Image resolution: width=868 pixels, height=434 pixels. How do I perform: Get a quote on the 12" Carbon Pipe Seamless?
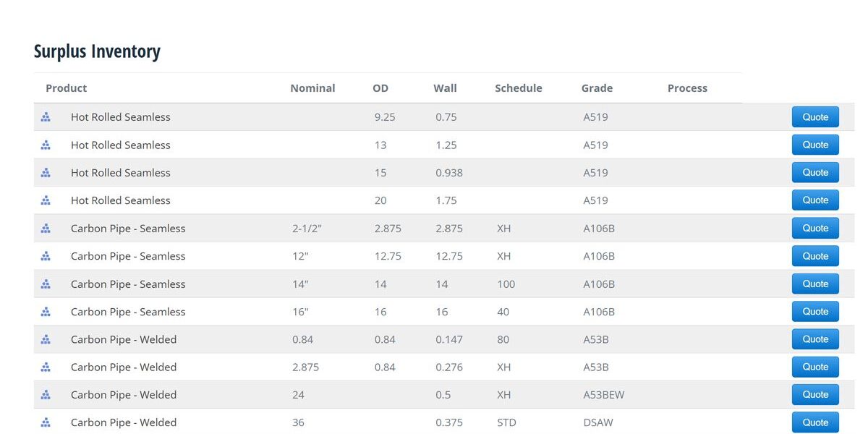[x=815, y=256]
